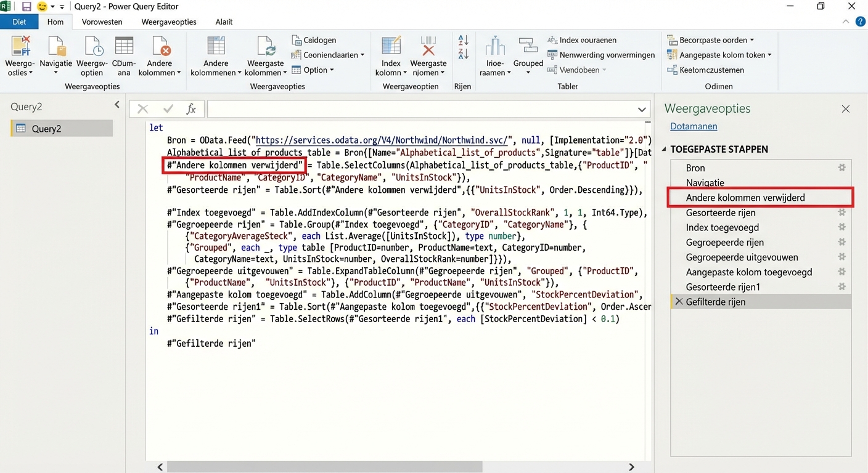Click the Dotamanen link
The width and height of the screenshot is (868, 473).
tap(694, 126)
